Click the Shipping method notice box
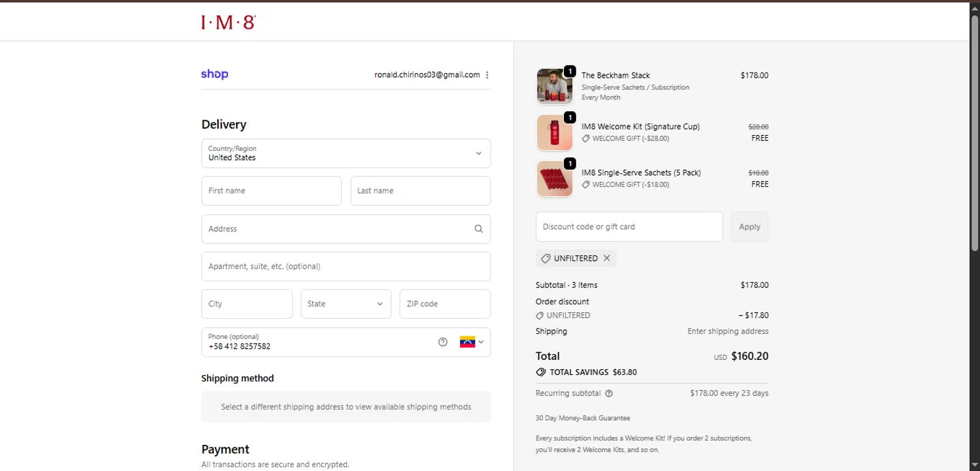 click(x=346, y=407)
